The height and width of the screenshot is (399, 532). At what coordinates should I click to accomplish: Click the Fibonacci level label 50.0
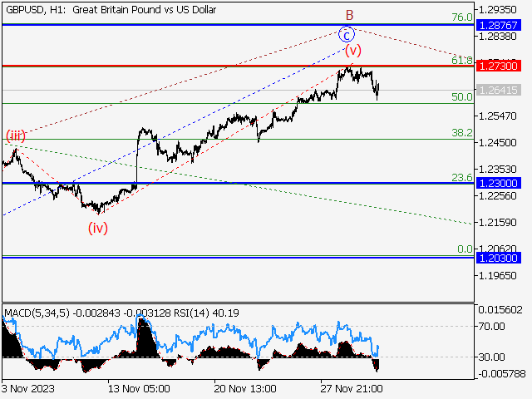462,97
